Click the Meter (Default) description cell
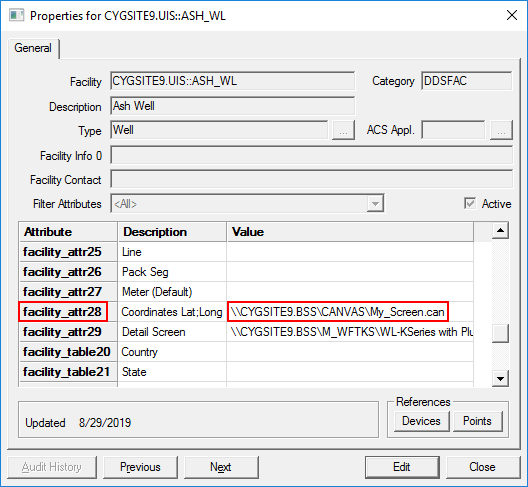Screen dimensions: 528x487 [172, 292]
